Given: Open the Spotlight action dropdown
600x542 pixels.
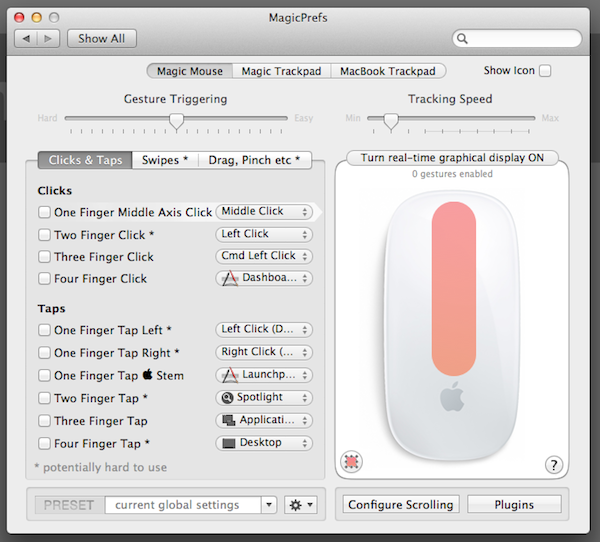Looking at the screenshot, I should click(264, 398).
